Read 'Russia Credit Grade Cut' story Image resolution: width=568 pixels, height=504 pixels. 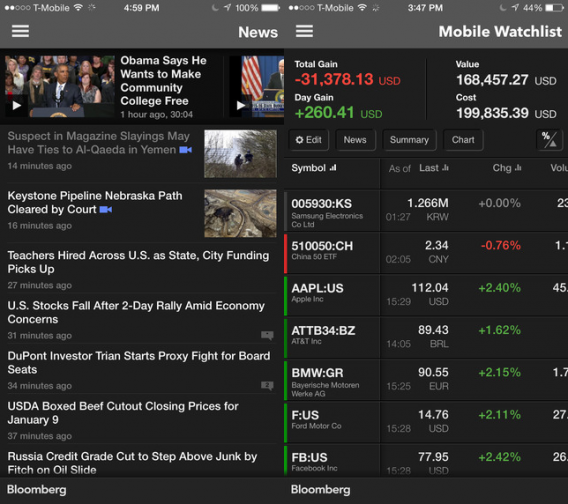(133, 463)
